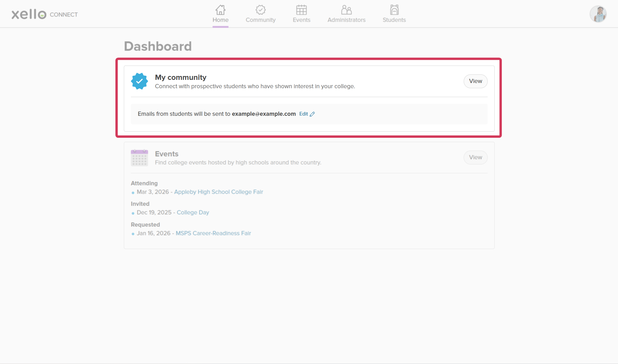618x364 pixels.
Task: Open MSPS Career-Readiness Fair
Action: tap(213, 233)
